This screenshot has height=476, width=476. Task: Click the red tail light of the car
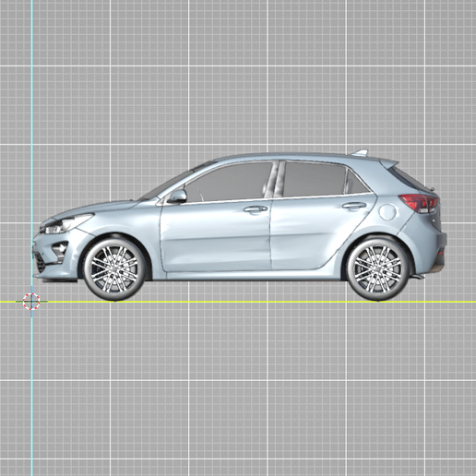419,203
